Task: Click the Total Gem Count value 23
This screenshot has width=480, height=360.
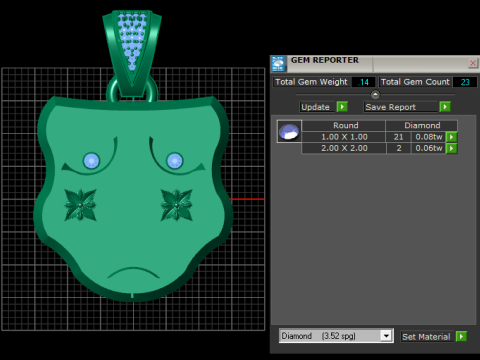Action: pos(465,82)
